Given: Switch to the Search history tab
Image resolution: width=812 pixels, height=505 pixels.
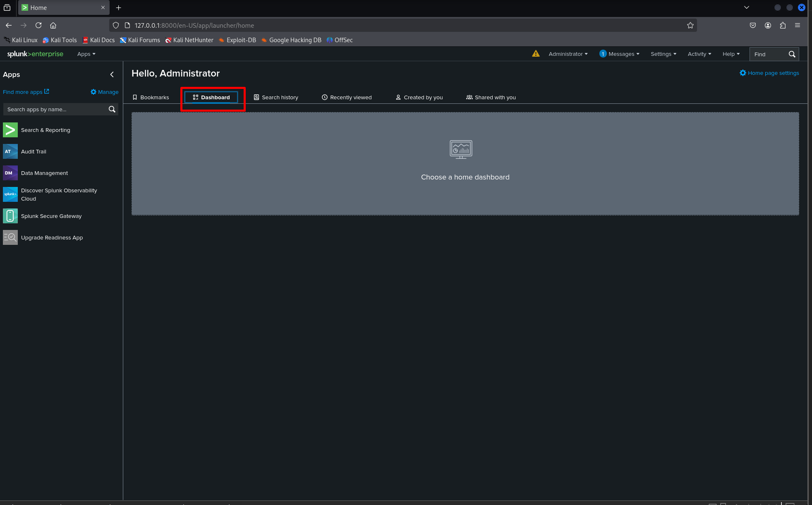Looking at the screenshot, I should coord(280,97).
